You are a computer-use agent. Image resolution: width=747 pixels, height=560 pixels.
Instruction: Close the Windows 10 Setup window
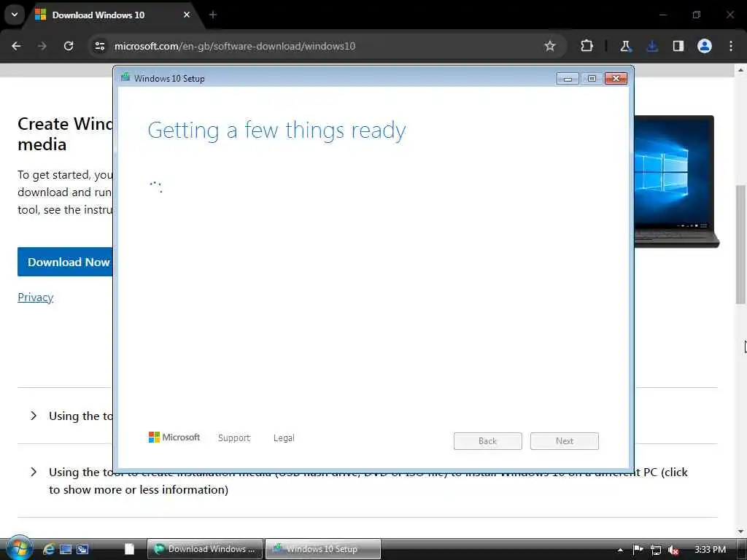[x=616, y=79]
